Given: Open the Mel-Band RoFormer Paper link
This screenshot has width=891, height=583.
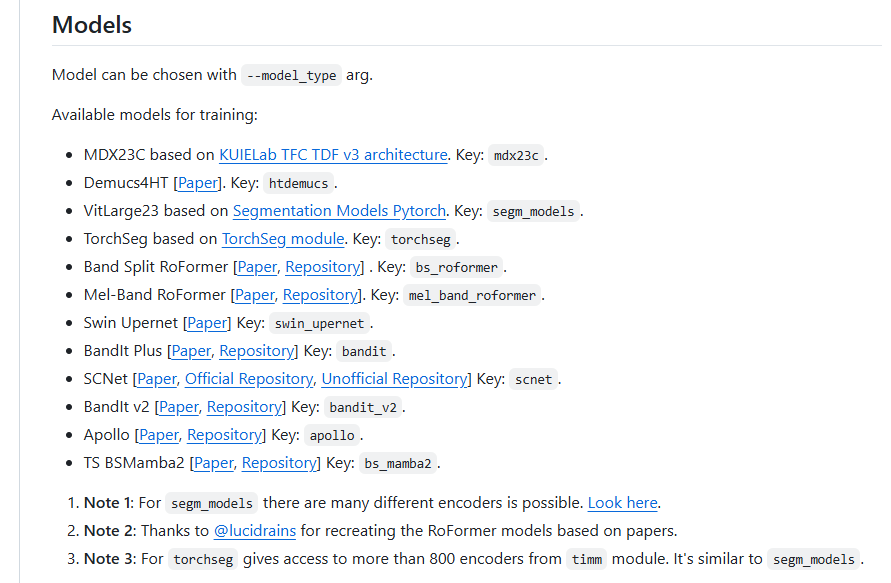Looking at the screenshot, I should click(x=255, y=295).
